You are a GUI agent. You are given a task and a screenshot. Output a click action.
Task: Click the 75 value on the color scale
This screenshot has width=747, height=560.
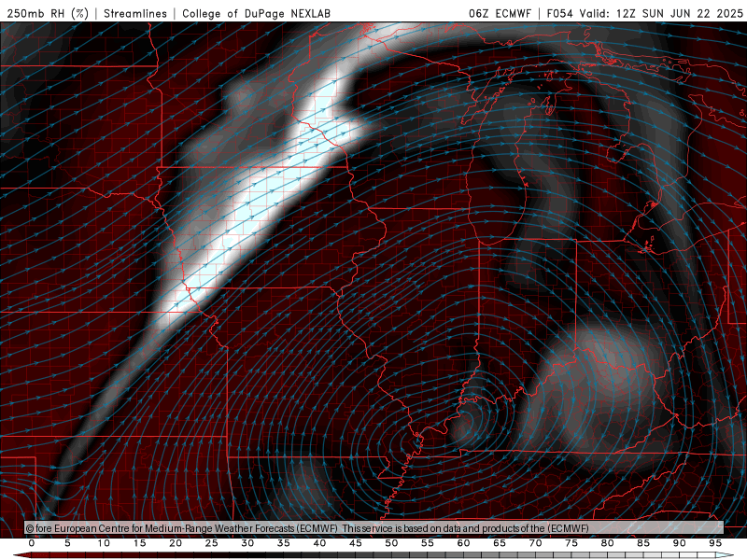click(x=571, y=543)
